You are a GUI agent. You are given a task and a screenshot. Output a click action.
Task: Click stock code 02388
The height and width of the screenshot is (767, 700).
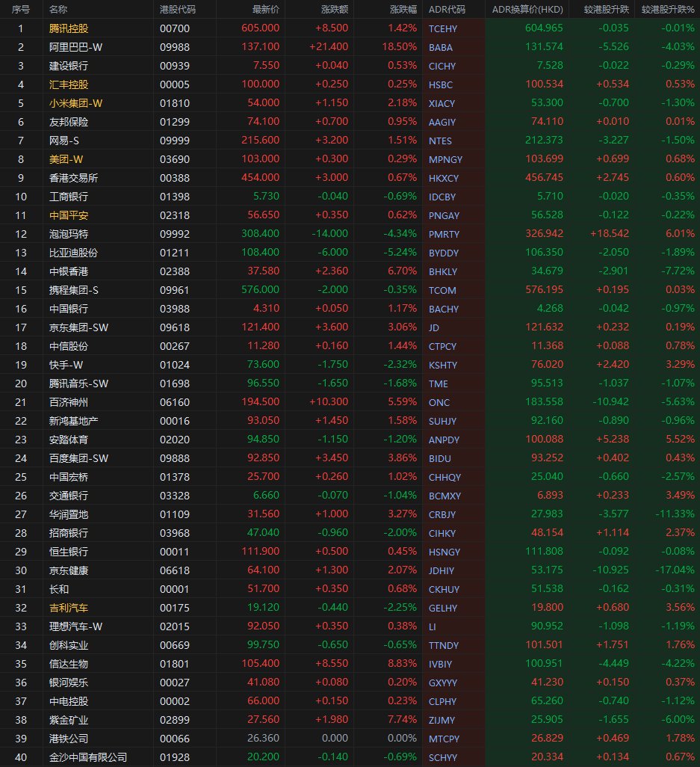tap(175, 271)
